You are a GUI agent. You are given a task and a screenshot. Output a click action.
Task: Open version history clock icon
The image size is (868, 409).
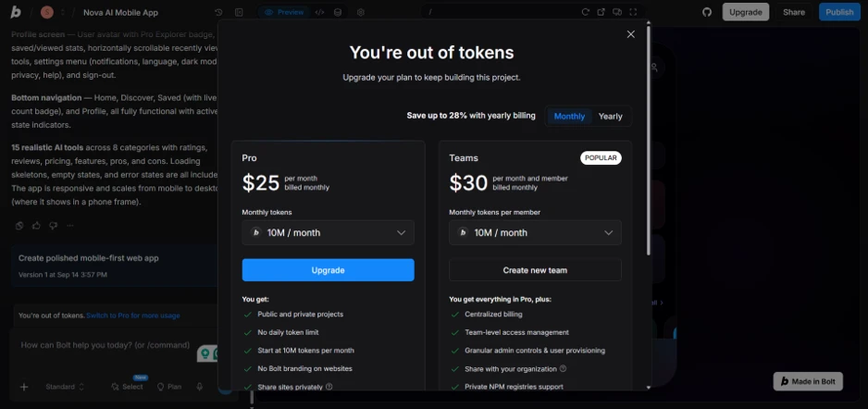[218, 12]
